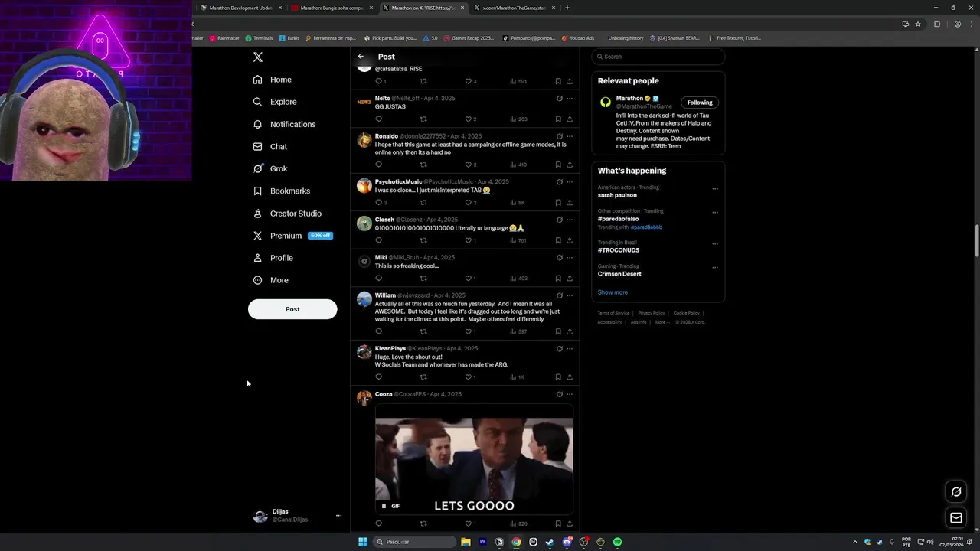Viewport: 980px width, 551px height.
Task: Bookmark Closeh's reply
Action: click(558, 240)
